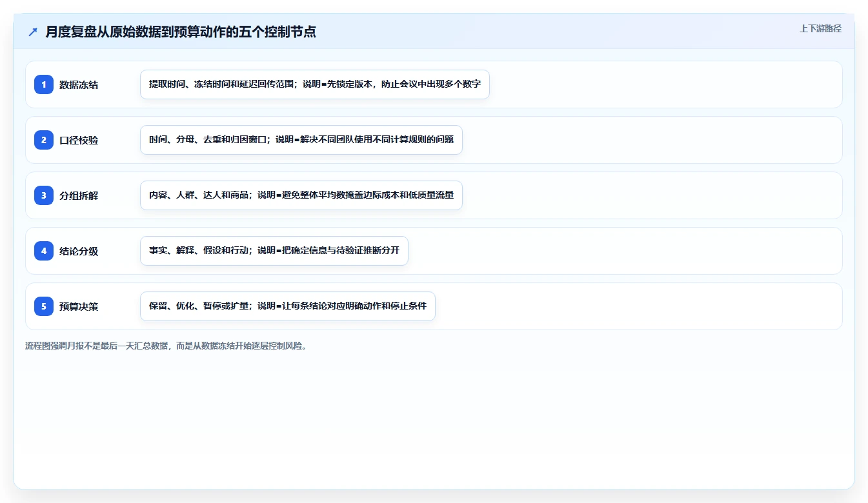Select step number badge 3
Screen dimensions: 868x503
44,195
